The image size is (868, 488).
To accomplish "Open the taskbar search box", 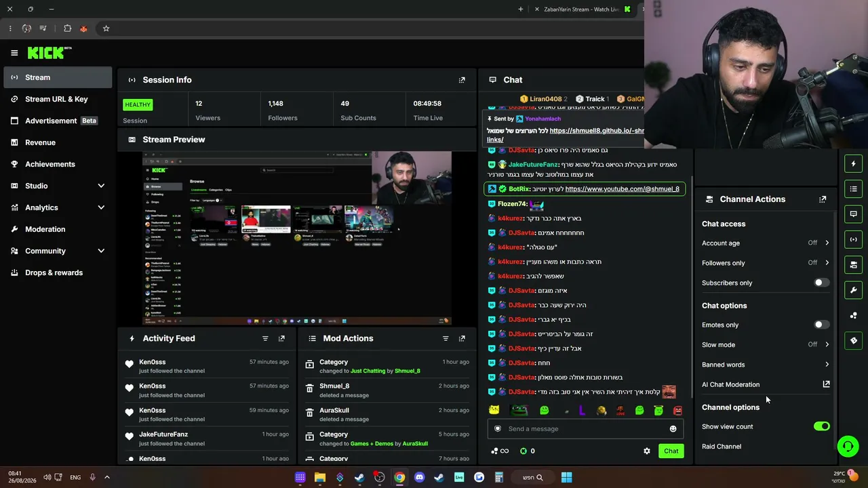I will click(532, 477).
